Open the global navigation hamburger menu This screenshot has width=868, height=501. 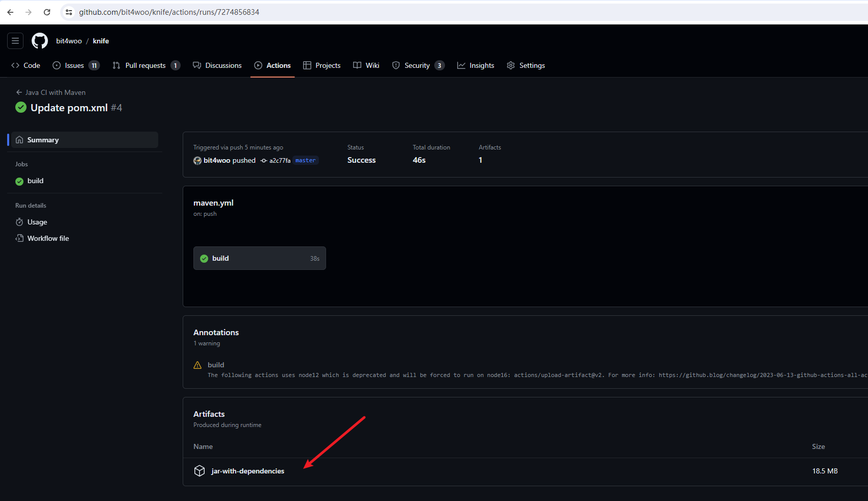coord(15,41)
